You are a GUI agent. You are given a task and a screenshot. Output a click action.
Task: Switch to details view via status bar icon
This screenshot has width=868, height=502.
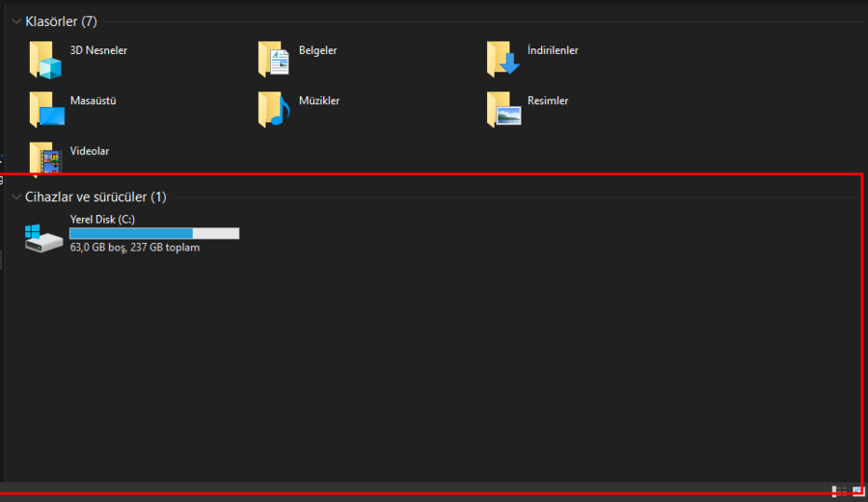[x=839, y=491]
